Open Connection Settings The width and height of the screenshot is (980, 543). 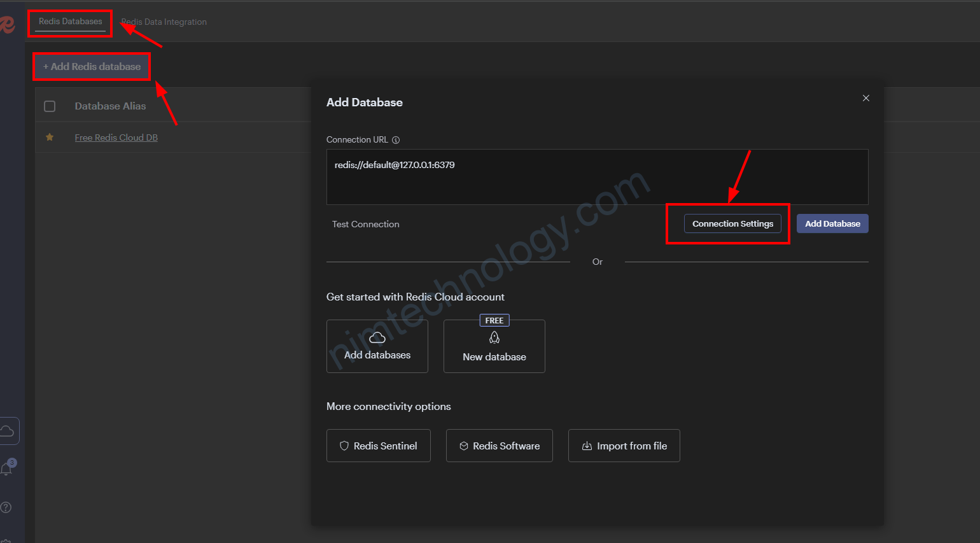pos(732,223)
